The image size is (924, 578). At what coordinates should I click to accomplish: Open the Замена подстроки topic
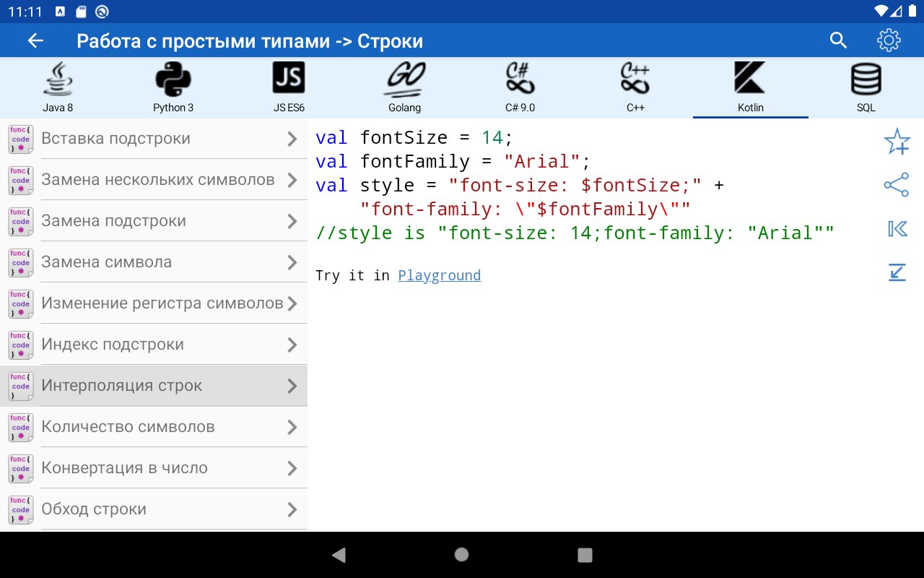coord(154,221)
